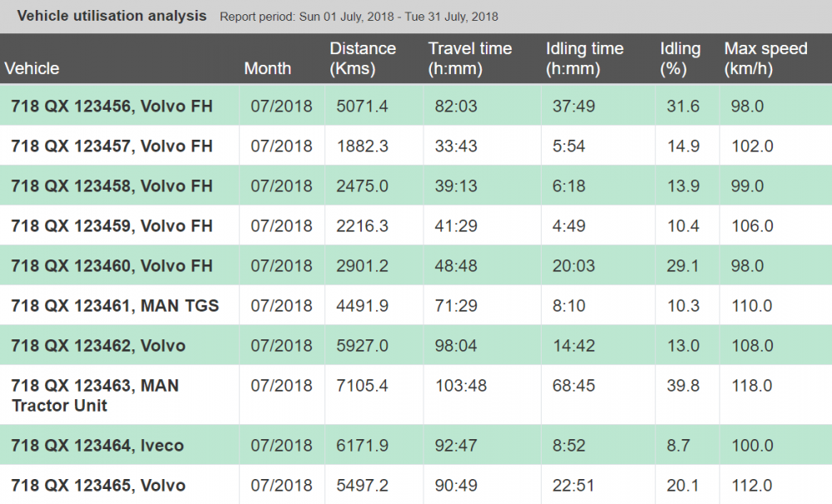The height and width of the screenshot is (504, 832).
Task: Click distance value 5927.0
Action: [363, 346]
